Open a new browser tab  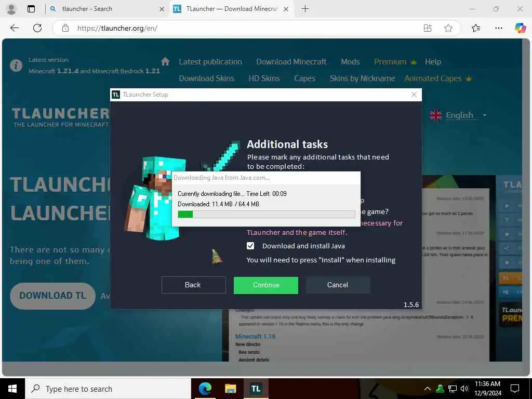point(305,9)
